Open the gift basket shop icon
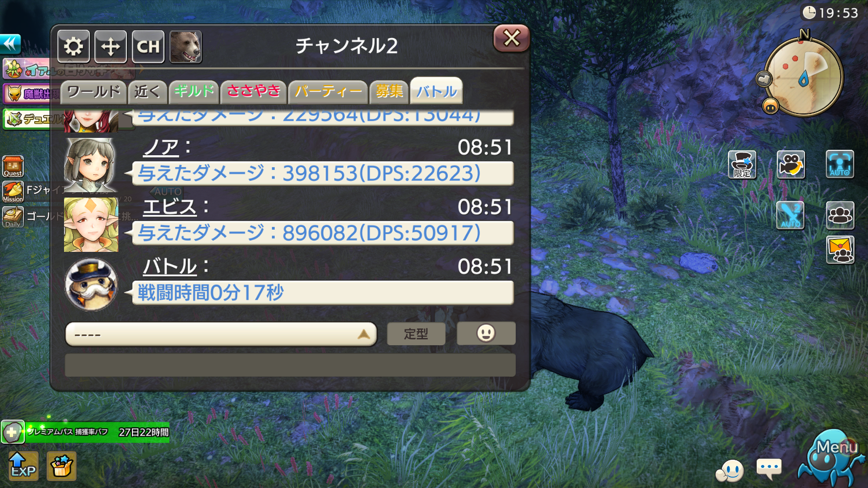The width and height of the screenshot is (868, 488). point(61,466)
